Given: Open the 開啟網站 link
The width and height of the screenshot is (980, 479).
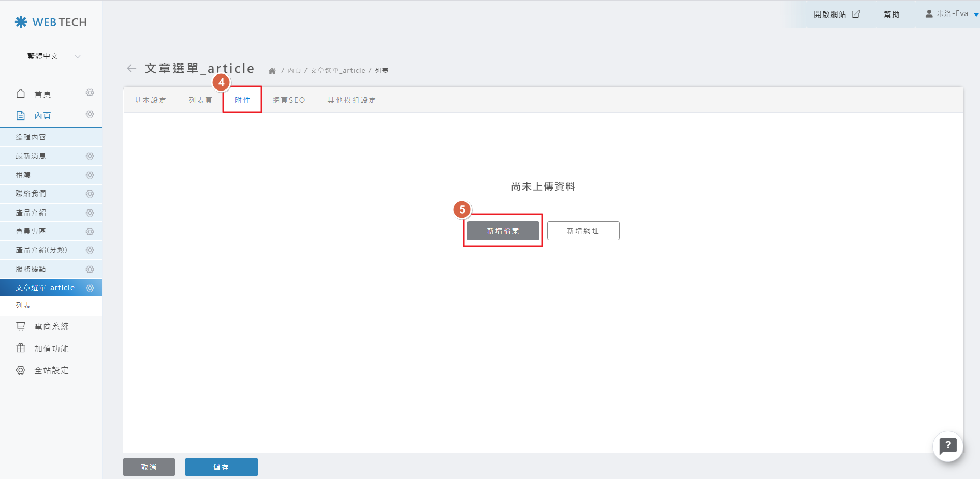Looking at the screenshot, I should (x=836, y=14).
